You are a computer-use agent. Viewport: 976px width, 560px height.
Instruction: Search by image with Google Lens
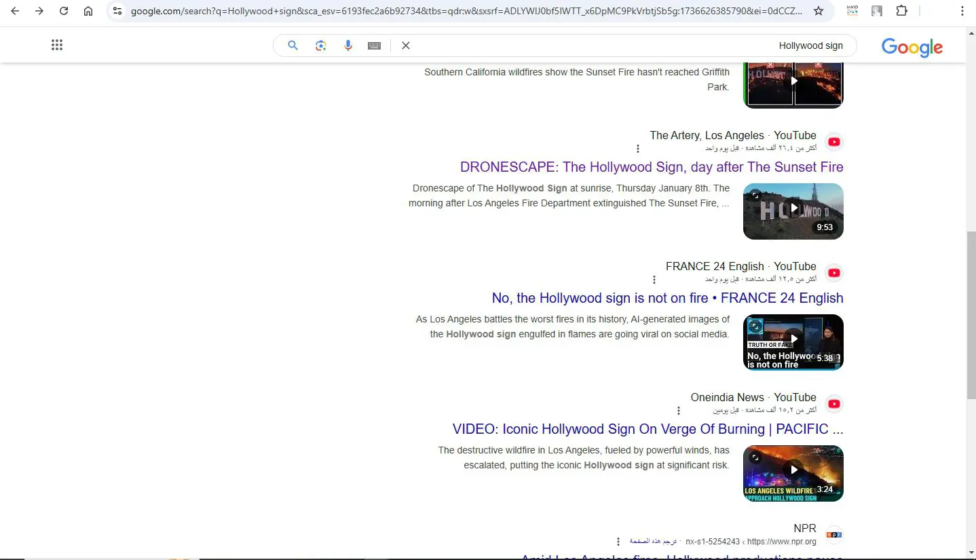(x=321, y=45)
